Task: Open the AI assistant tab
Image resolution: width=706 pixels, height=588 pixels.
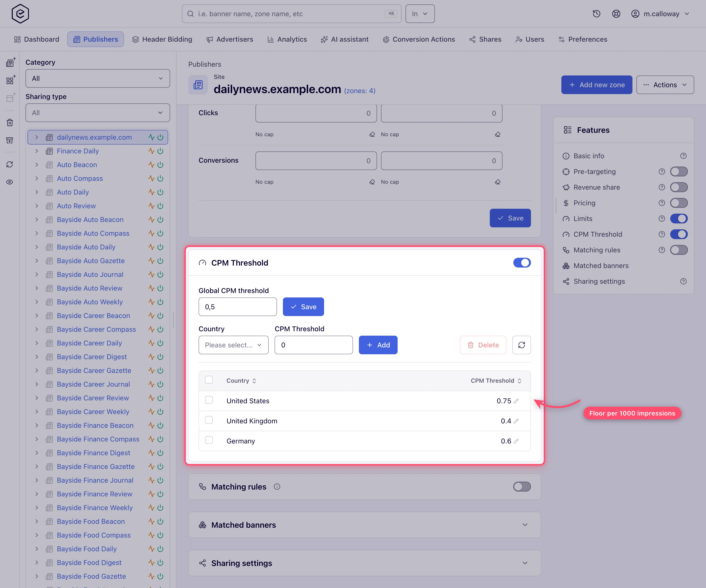Action: tap(345, 39)
